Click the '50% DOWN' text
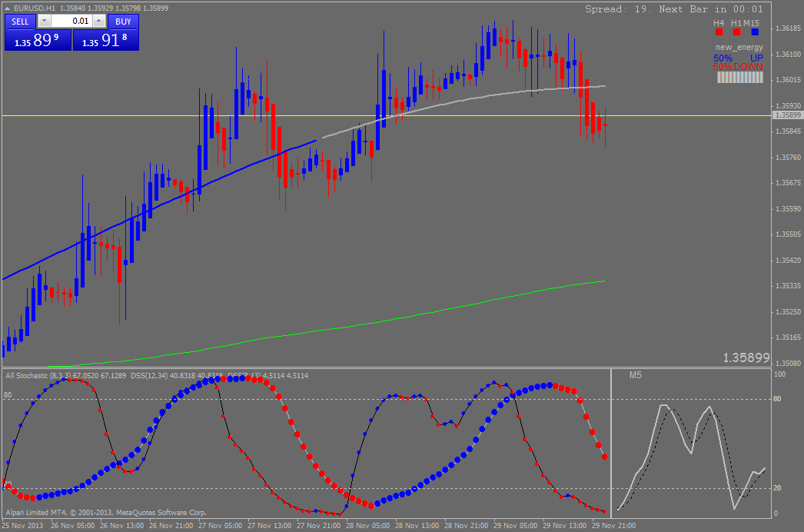 (738, 67)
